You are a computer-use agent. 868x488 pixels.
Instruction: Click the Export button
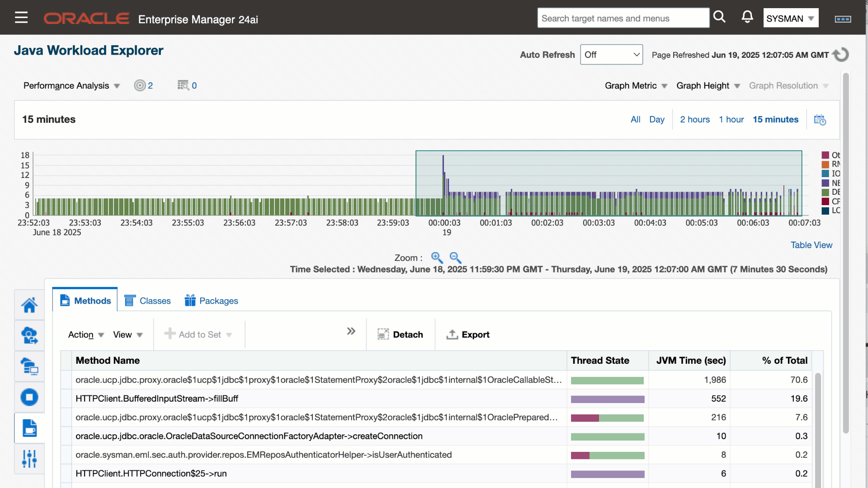(468, 335)
